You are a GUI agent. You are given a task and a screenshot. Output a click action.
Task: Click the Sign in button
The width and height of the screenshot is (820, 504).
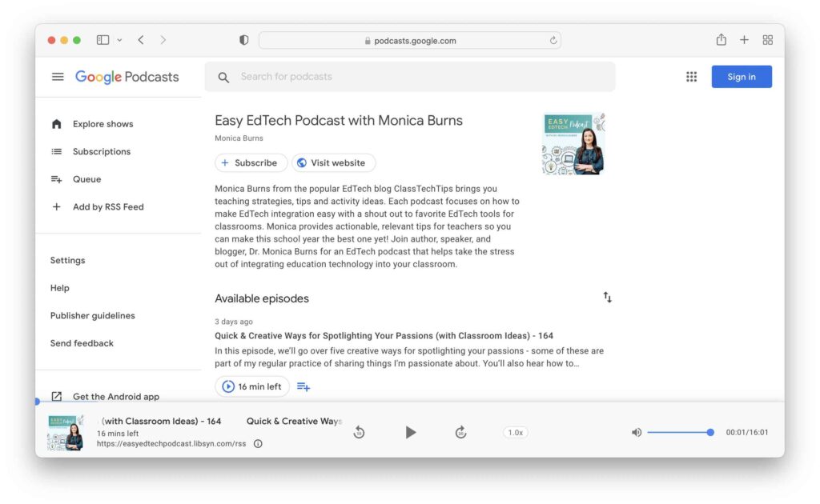tap(741, 77)
